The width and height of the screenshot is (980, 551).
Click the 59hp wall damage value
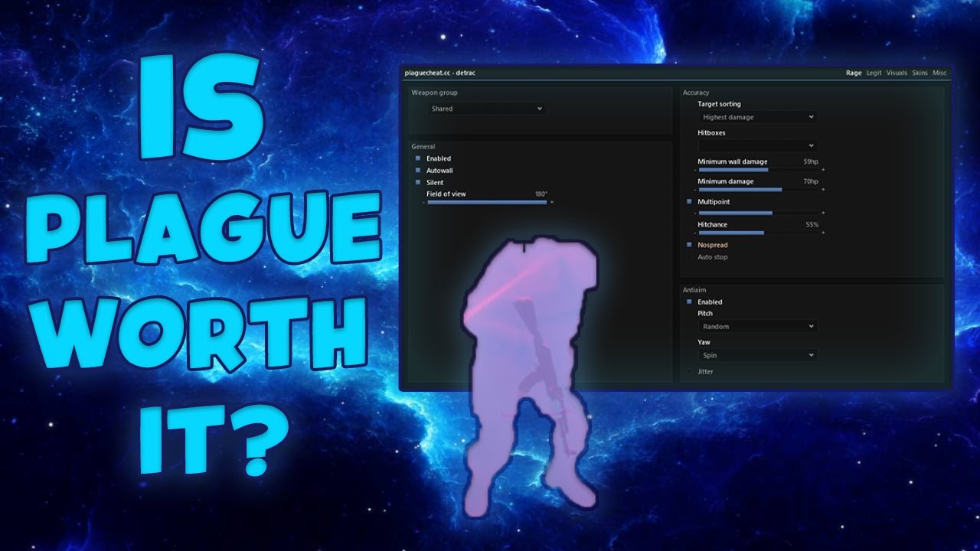pyautogui.click(x=811, y=161)
